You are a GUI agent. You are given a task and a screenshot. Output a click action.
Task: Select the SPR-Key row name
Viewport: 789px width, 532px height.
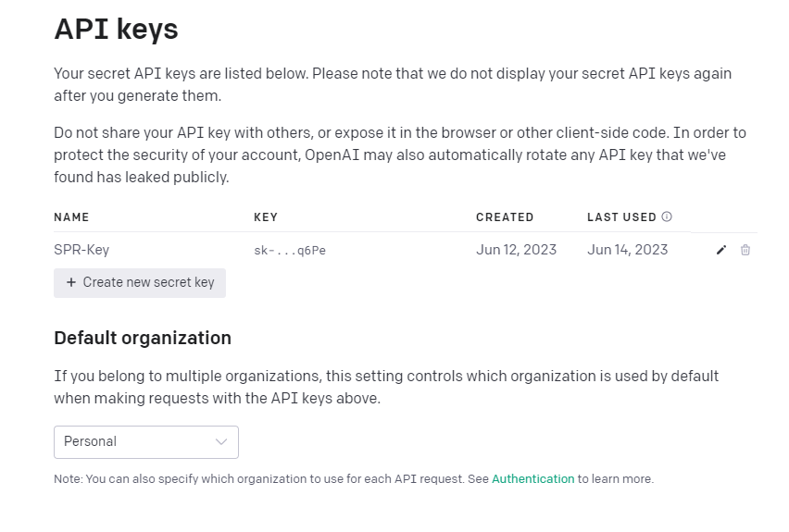click(x=81, y=250)
